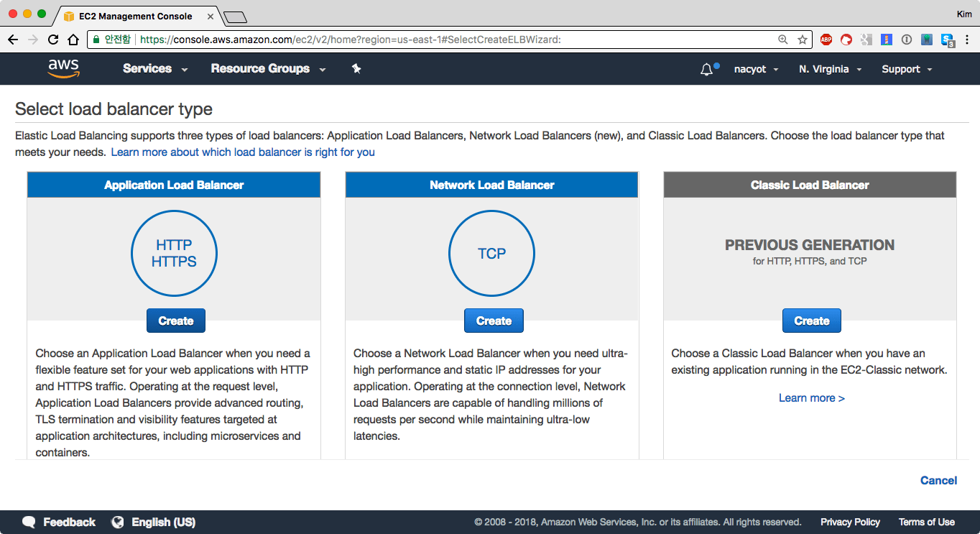Expand the Resource Groups dropdown

pos(267,69)
